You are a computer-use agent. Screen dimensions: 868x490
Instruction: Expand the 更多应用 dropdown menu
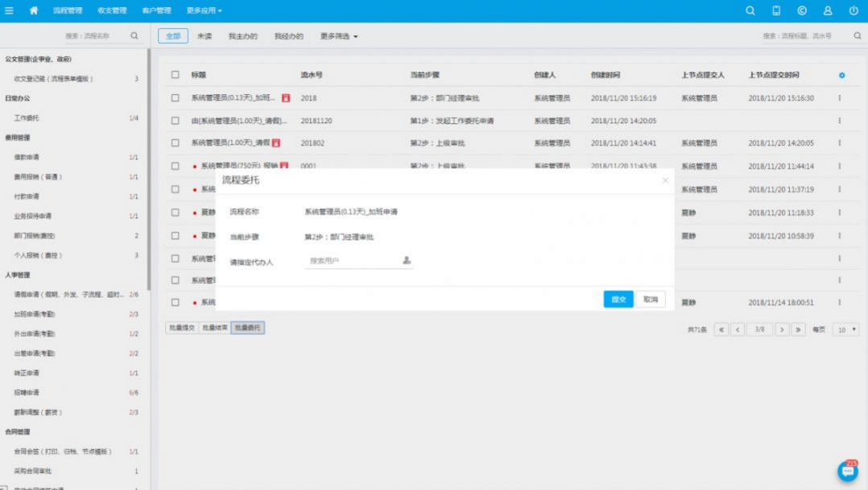coord(204,10)
